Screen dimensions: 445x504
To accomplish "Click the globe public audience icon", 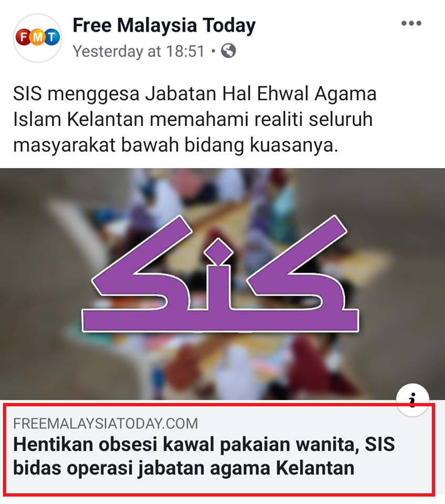I will pyautogui.click(x=228, y=51).
